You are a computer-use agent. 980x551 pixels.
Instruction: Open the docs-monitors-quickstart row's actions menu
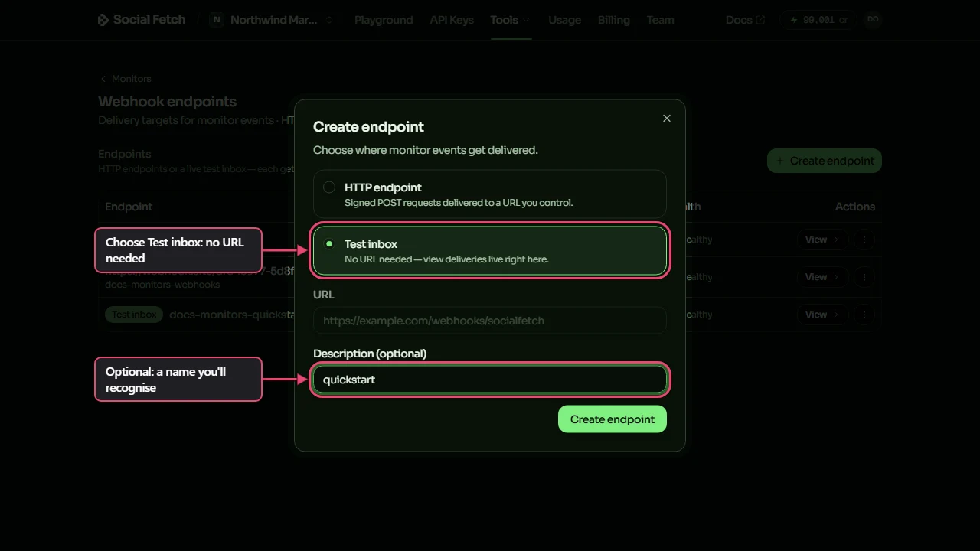(864, 315)
